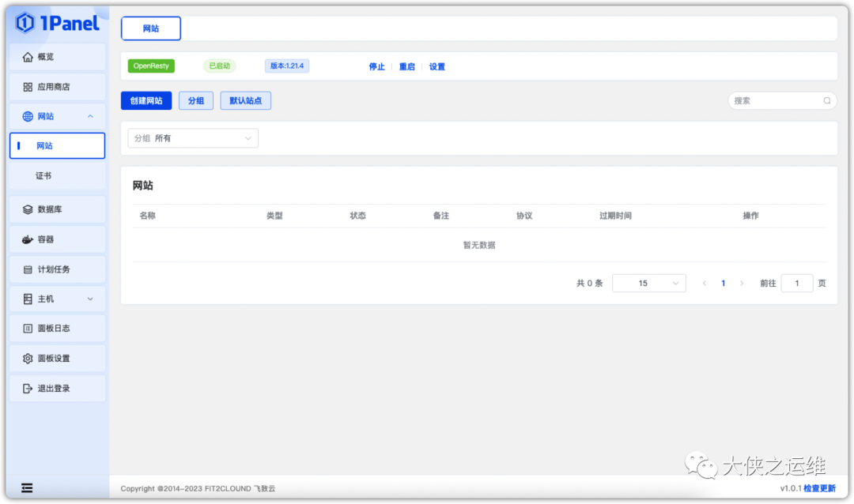Click the OpenResty green tag
Viewport: 854px width, 504px height.
pos(151,66)
